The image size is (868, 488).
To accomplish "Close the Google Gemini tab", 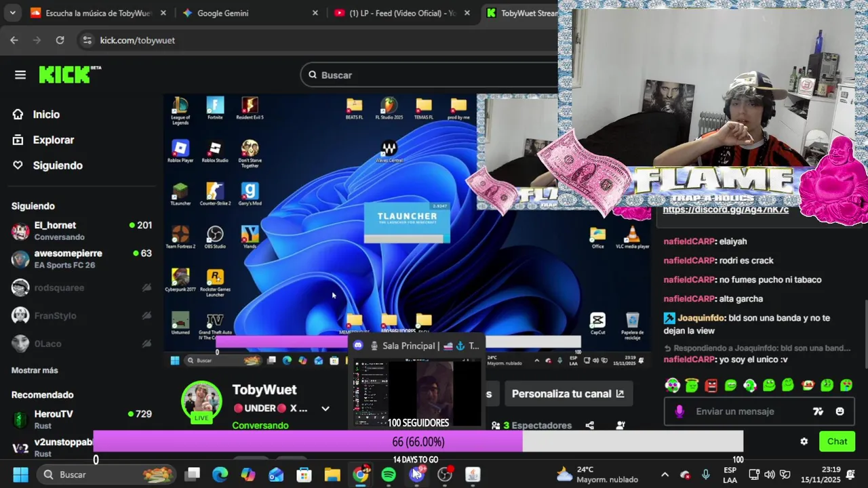I will (x=315, y=13).
